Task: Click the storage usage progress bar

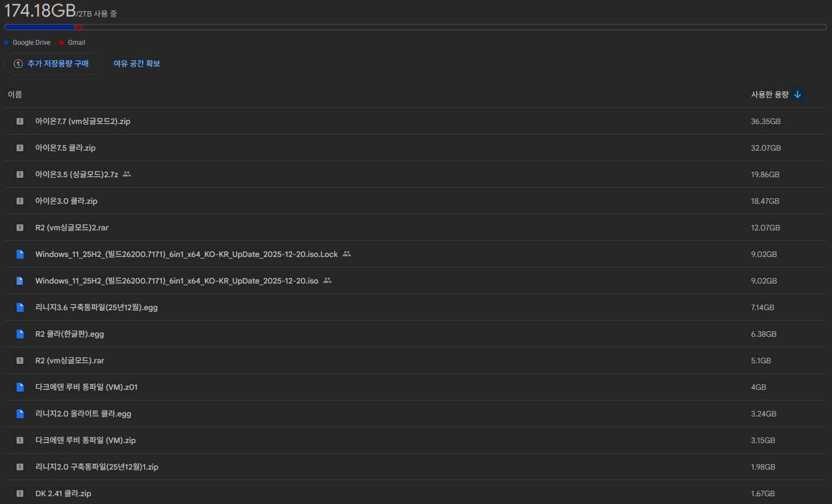Action: pos(415,27)
